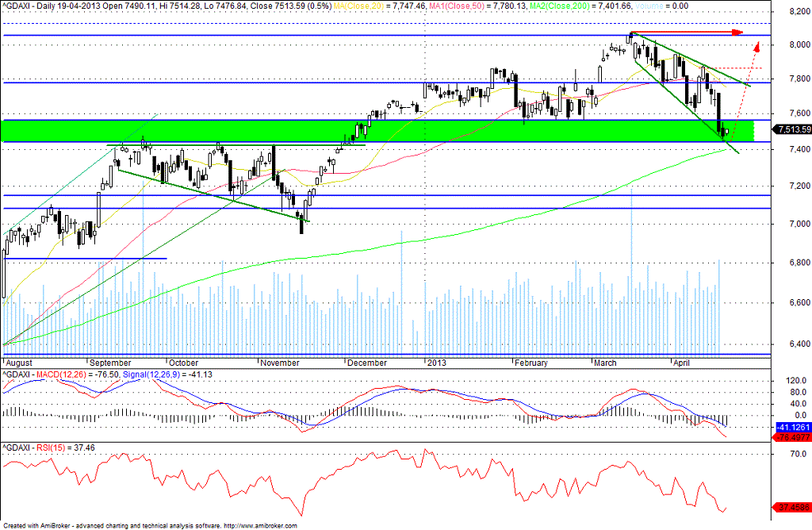Select the March label on time axis

605,363
